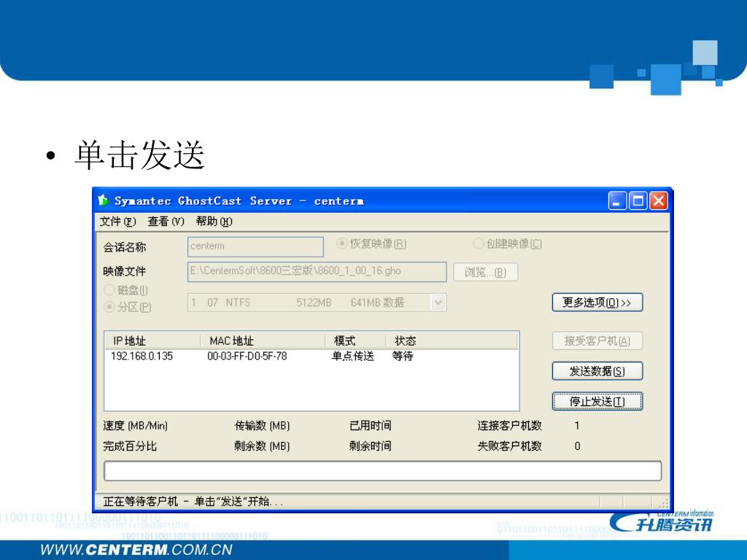The width and height of the screenshot is (747, 560).
Task: Minimize the GhostCast Server window
Action: pyautogui.click(x=617, y=201)
